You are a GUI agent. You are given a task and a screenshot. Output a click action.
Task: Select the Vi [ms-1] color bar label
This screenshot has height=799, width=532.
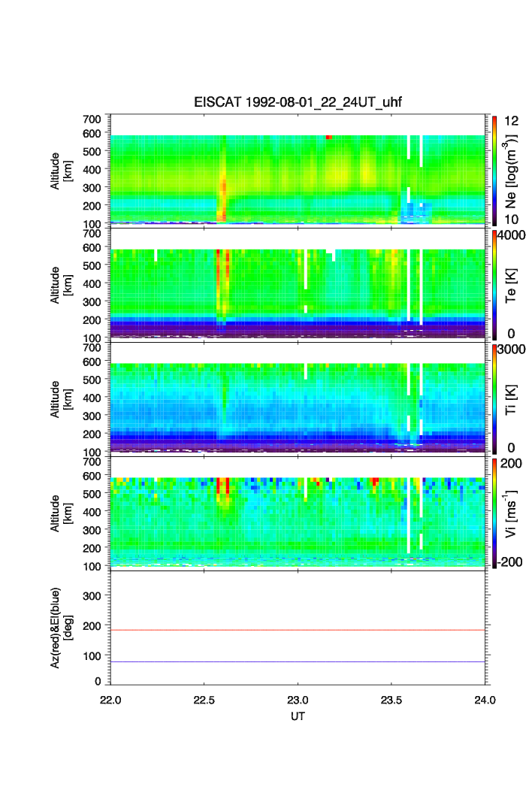(x=510, y=513)
